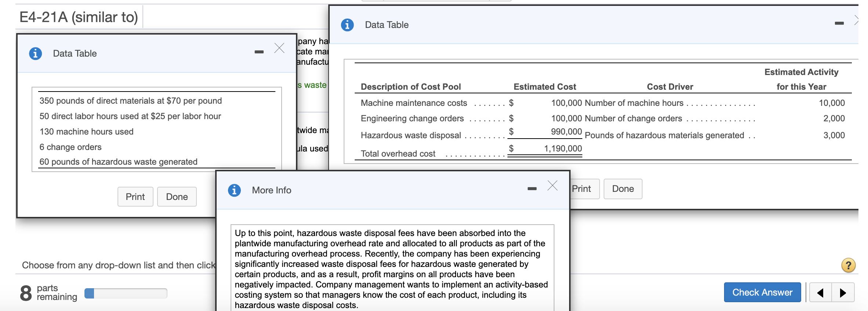The width and height of the screenshot is (868, 311).
Task: Click the More Info paragraph text
Action: (x=391, y=269)
